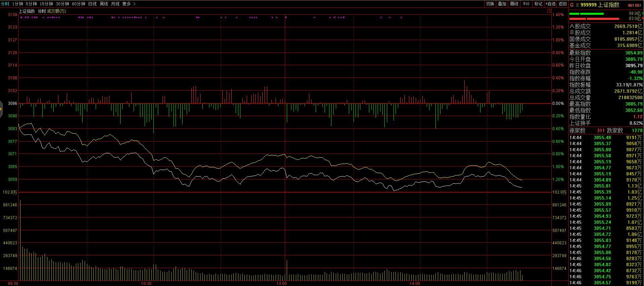Select the A股成交 row
Screen dimensions: 644x286
(x=606, y=26)
